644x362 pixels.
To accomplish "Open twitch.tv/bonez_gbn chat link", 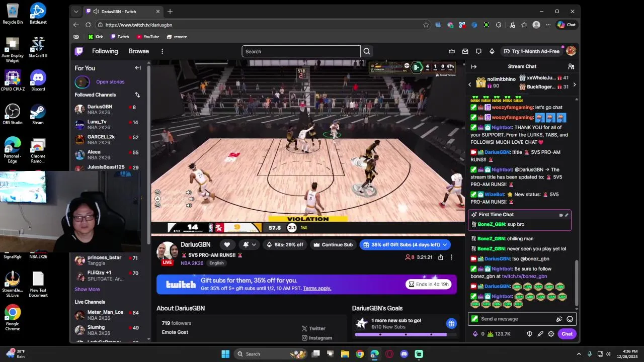I will [524, 276].
